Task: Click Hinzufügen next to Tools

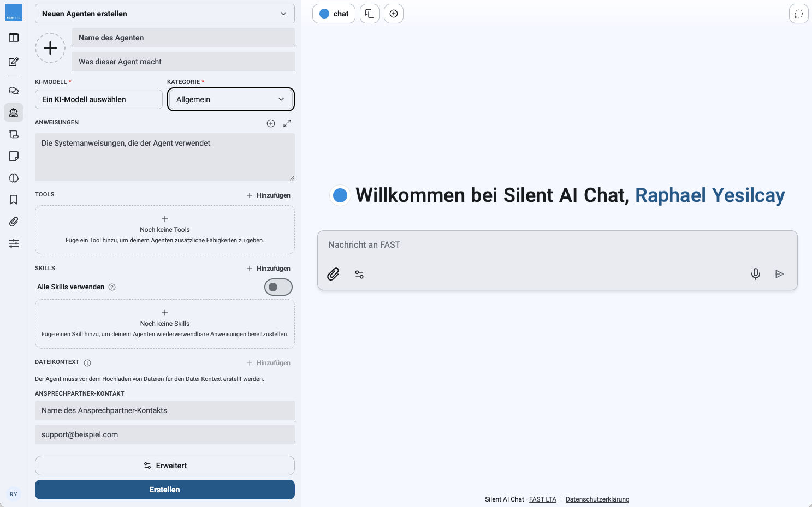Action: (269, 195)
